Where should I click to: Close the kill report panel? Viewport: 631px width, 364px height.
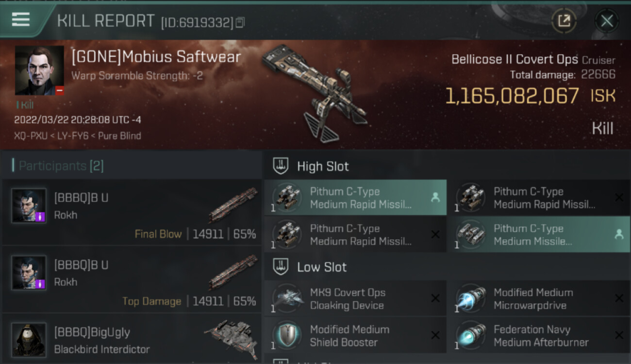[607, 21]
